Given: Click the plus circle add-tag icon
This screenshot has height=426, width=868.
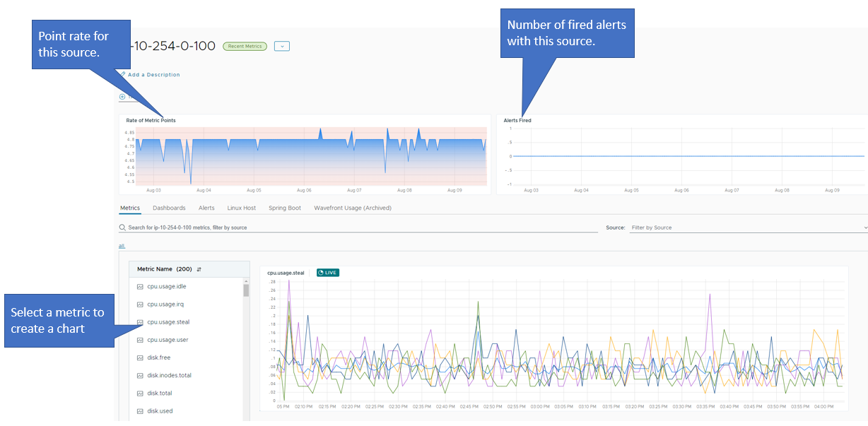Looking at the screenshot, I should pos(122,97).
